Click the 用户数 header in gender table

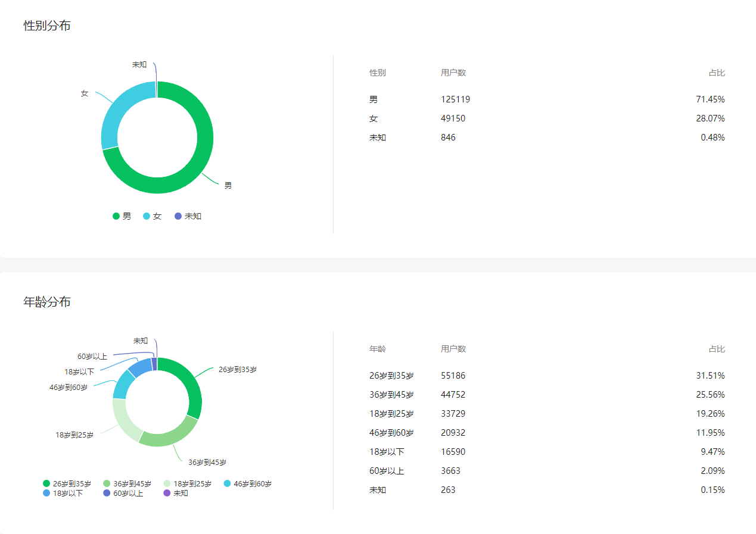453,73
